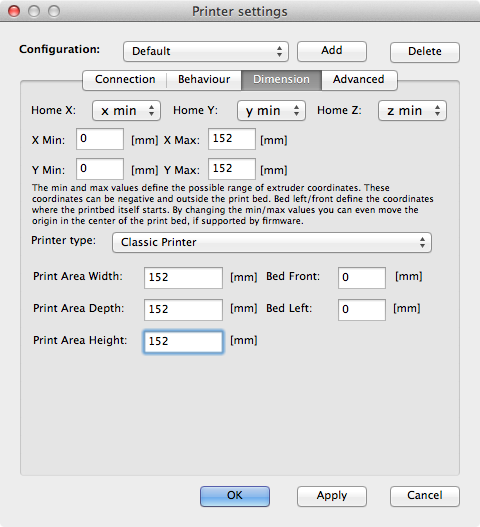The height and width of the screenshot is (527, 480).
Task: Open the Home Y dropdown
Action: click(x=271, y=111)
